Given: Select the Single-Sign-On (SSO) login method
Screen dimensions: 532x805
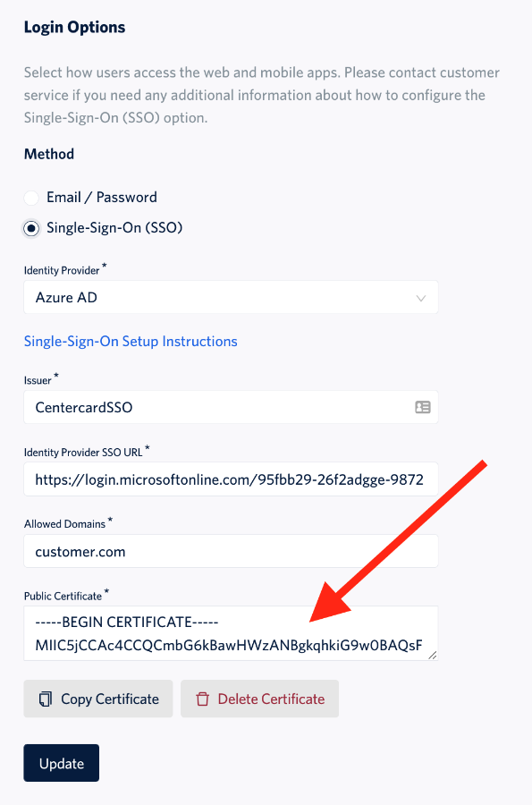Looking at the screenshot, I should click(x=30, y=228).
